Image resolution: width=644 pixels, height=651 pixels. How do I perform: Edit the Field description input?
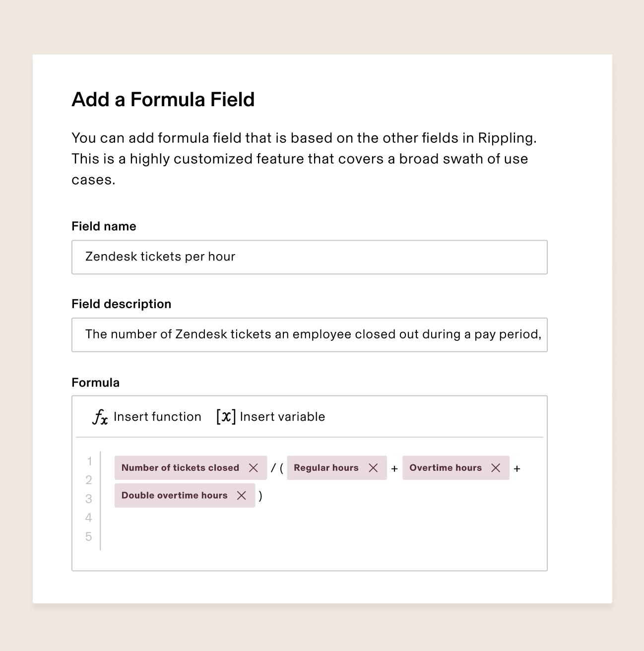point(310,335)
